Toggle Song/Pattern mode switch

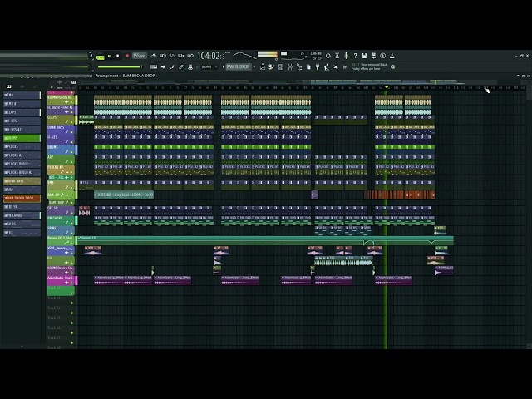click(x=100, y=56)
